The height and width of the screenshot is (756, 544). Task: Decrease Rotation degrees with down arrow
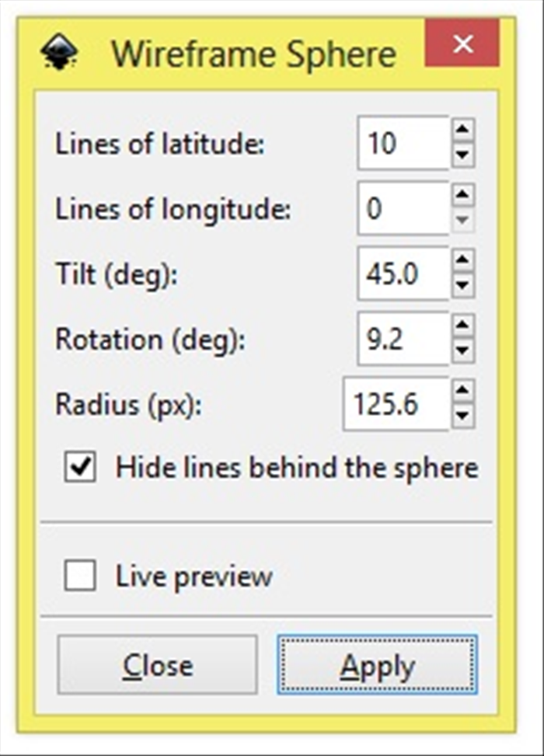[463, 350]
